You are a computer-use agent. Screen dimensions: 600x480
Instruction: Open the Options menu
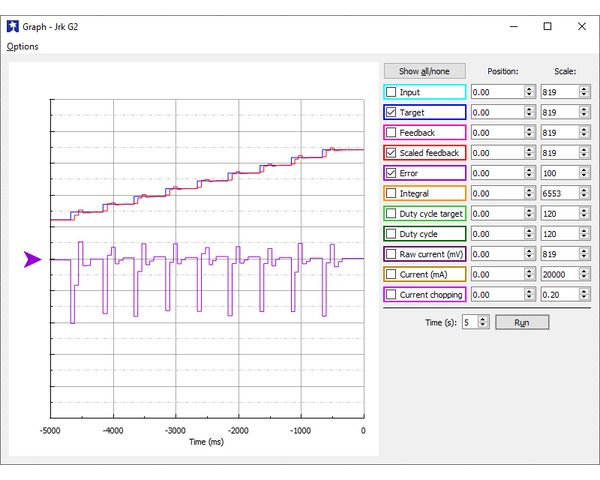coord(22,46)
